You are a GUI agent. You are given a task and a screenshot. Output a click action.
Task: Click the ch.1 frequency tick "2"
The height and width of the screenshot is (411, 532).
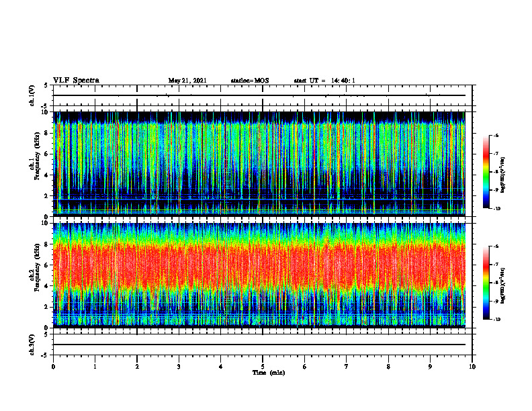point(47,195)
